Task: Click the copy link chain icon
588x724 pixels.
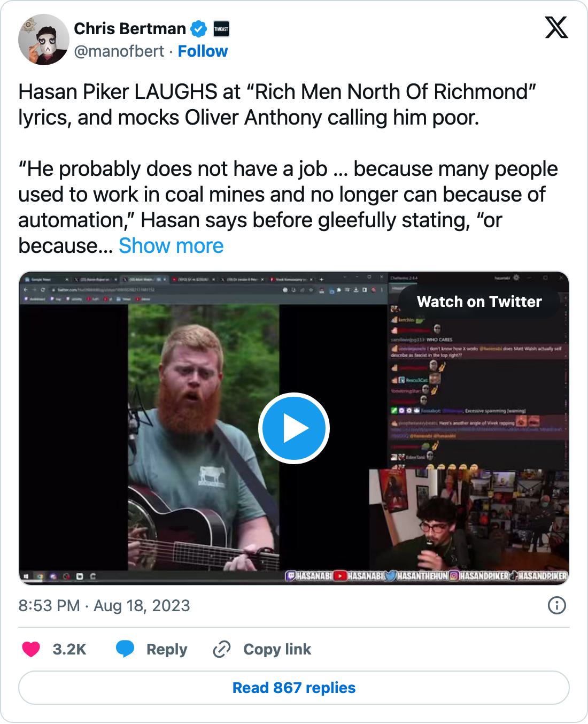Action: coord(221,649)
